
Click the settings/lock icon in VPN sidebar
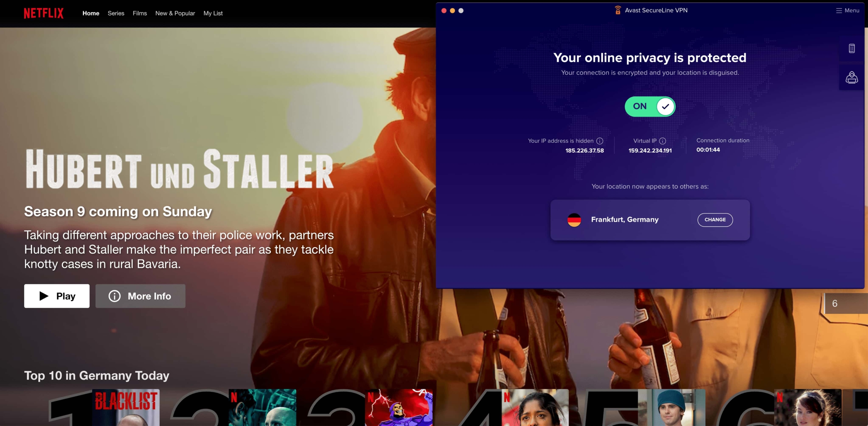click(852, 78)
